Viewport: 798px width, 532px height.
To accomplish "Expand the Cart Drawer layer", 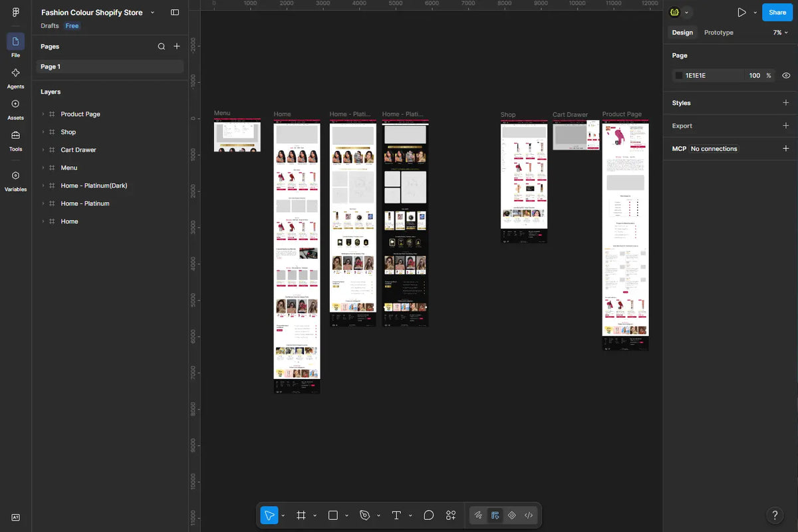I will (43, 150).
